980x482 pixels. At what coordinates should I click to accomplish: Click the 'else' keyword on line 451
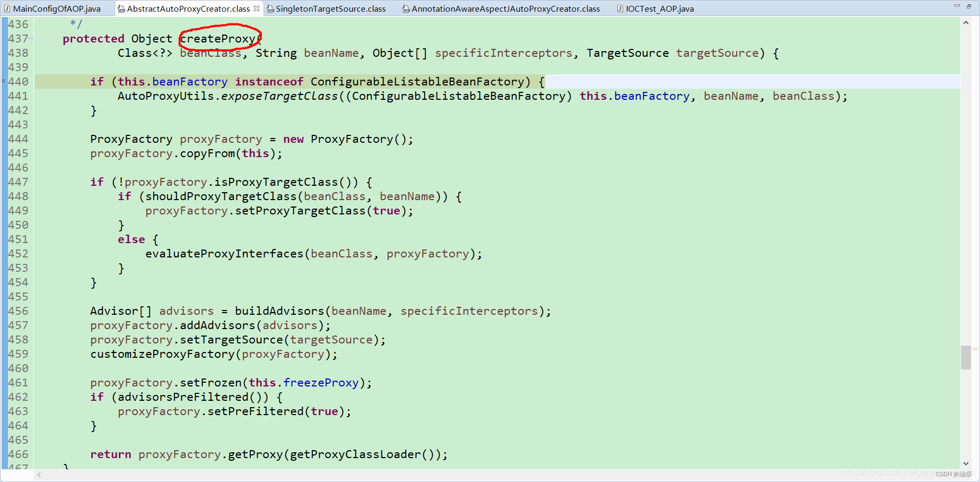(x=132, y=239)
